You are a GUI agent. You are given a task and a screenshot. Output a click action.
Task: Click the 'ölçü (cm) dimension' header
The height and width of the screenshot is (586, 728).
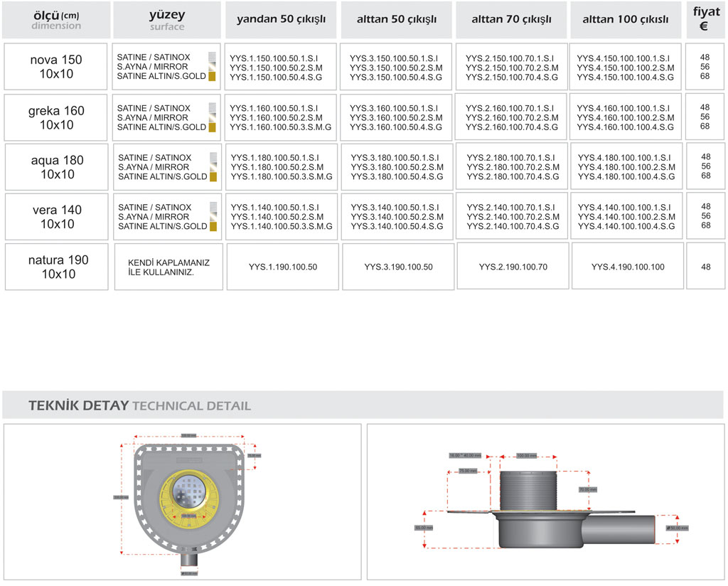click(56, 20)
